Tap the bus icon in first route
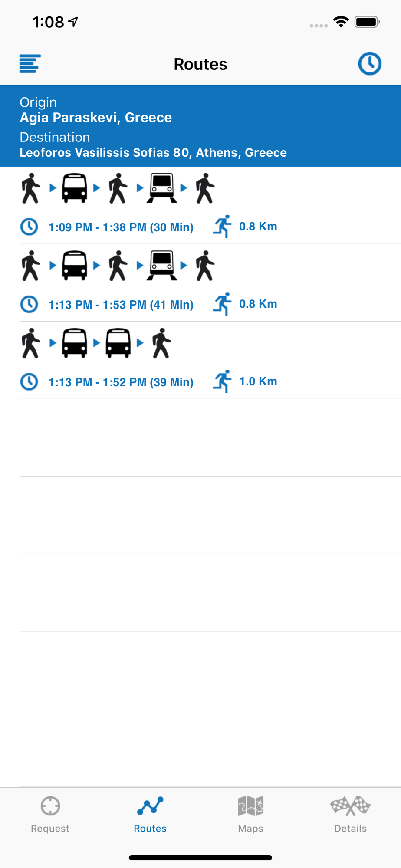Image resolution: width=401 pixels, height=868 pixels. click(x=75, y=188)
